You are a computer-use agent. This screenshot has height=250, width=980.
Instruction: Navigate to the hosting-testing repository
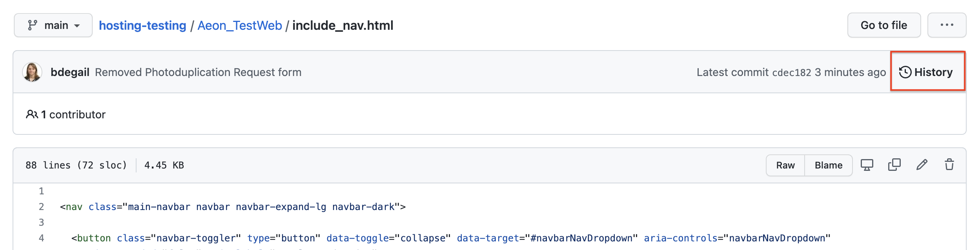coord(143,25)
